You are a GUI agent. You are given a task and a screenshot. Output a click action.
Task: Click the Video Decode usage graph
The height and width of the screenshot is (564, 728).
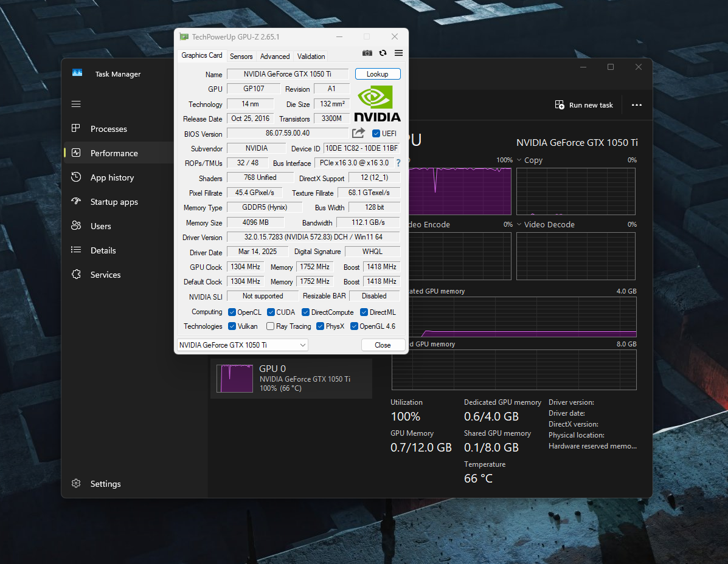576,256
